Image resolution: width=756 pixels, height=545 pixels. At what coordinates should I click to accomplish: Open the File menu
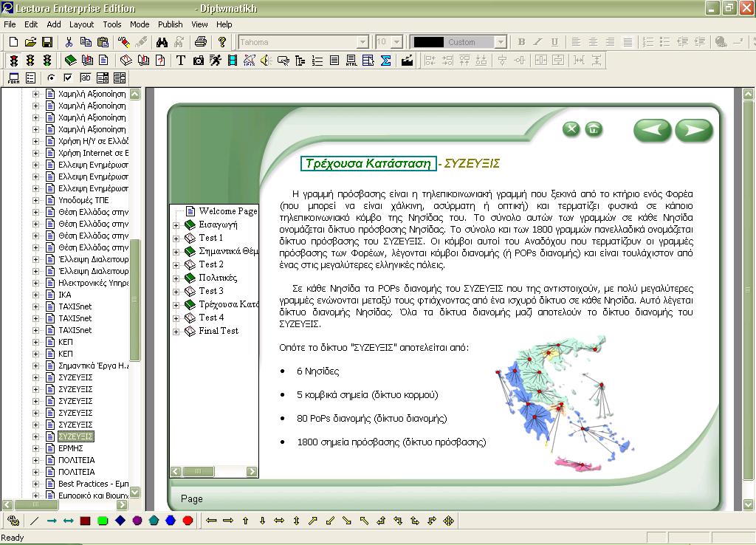pos(10,24)
